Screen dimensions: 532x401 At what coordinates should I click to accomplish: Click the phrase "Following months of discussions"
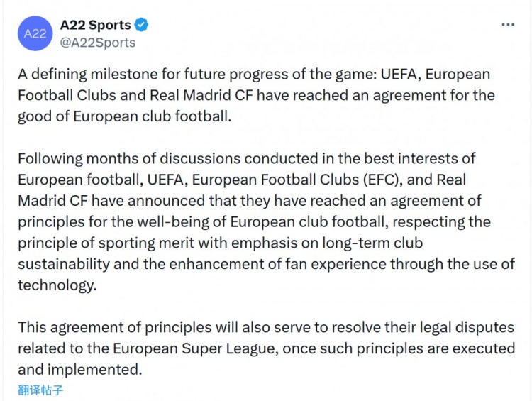pos(113,158)
